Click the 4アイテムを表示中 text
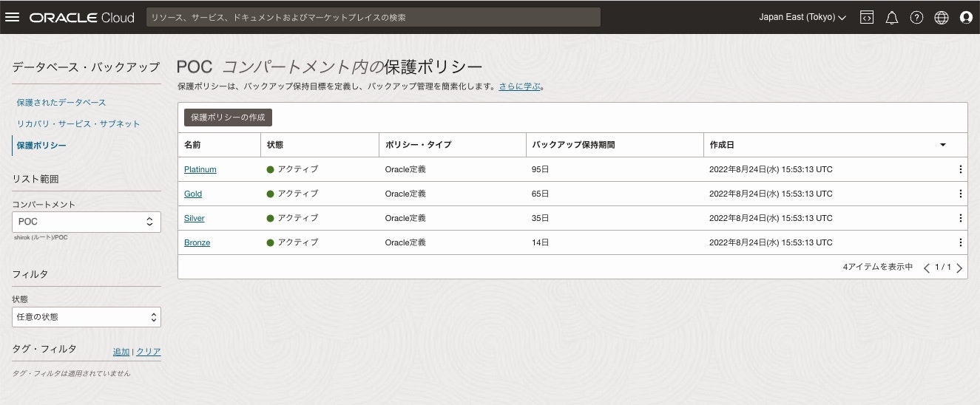980x405 pixels. click(878, 268)
